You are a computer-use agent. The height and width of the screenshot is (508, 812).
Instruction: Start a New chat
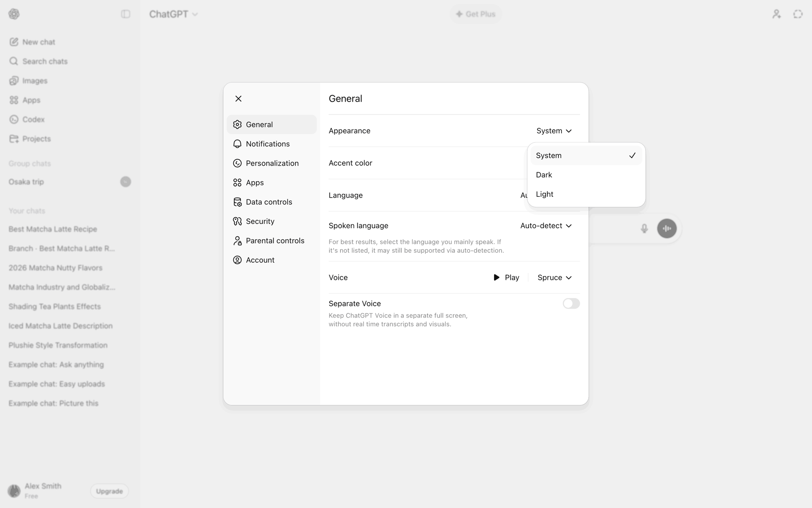69,42
